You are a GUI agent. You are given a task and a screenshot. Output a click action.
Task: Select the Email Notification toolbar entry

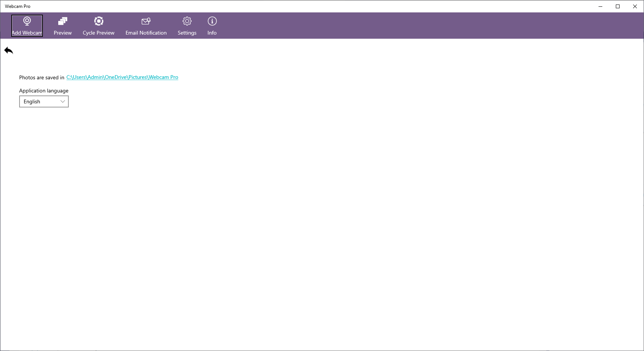tap(146, 25)
